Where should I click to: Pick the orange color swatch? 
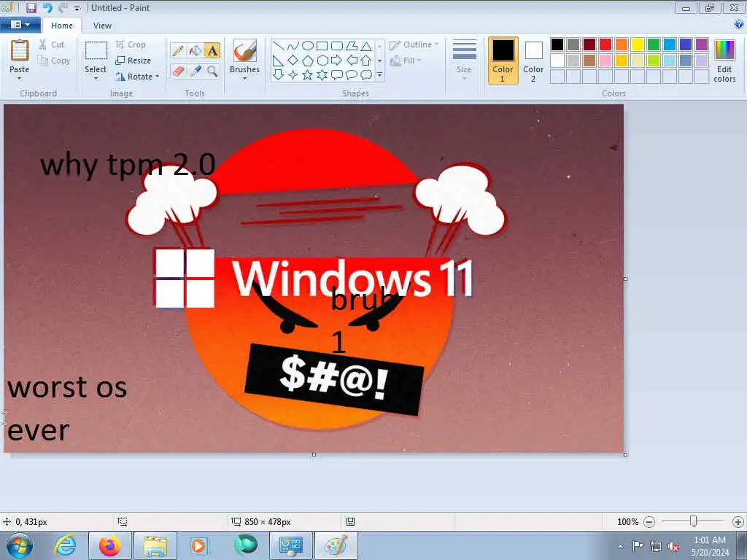622,44
